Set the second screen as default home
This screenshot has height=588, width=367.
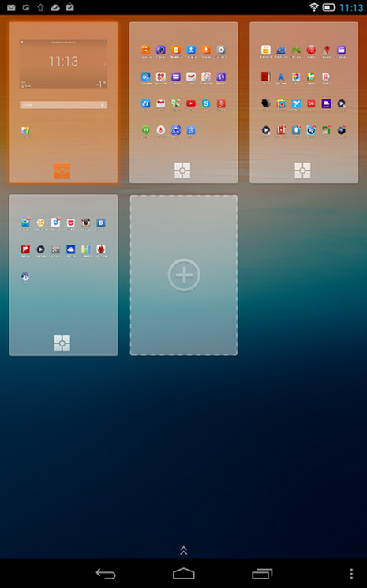click(182, 170)
